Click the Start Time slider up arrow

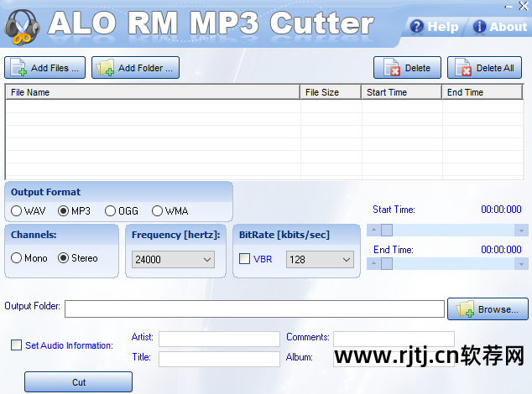tap(373, 231)
